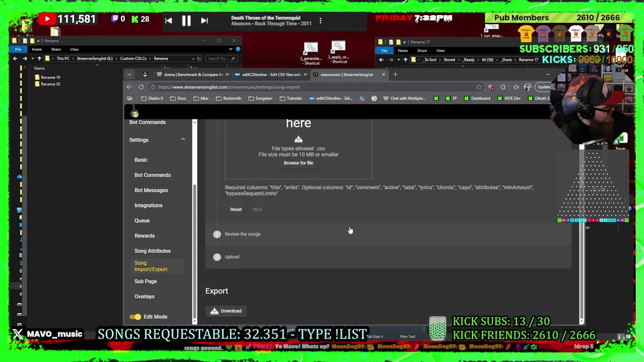The image size is (644, 362).
Task: Close the mavomusic StreamerSonglist tab
Action: tap(383, 74)
